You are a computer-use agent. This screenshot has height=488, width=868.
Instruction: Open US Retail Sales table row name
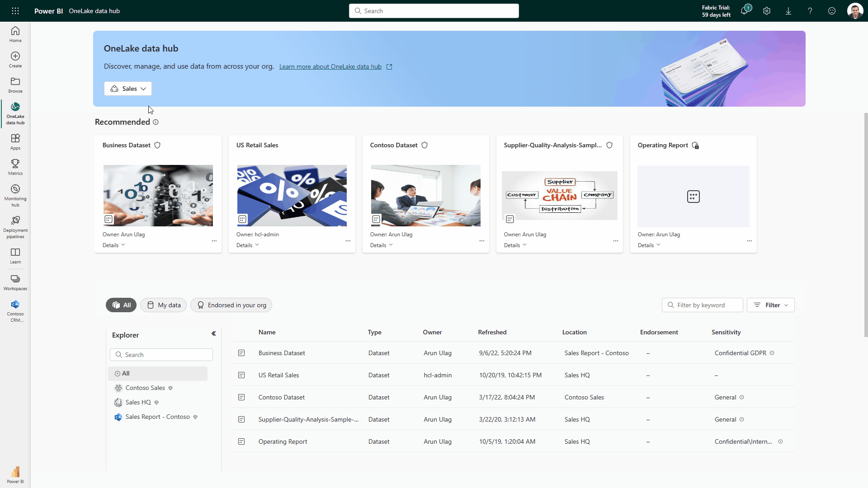278,375
